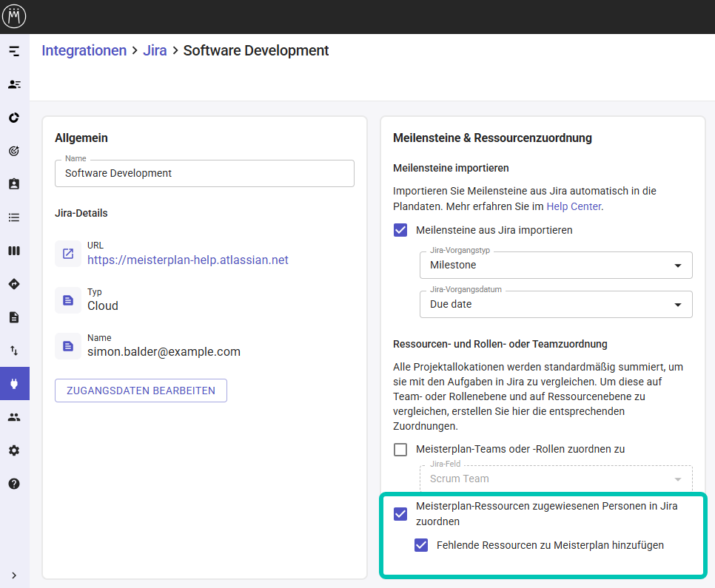This screenshot has width=715, height=588.
Task: Select the integrations plug icon
Action: [15, 383]
